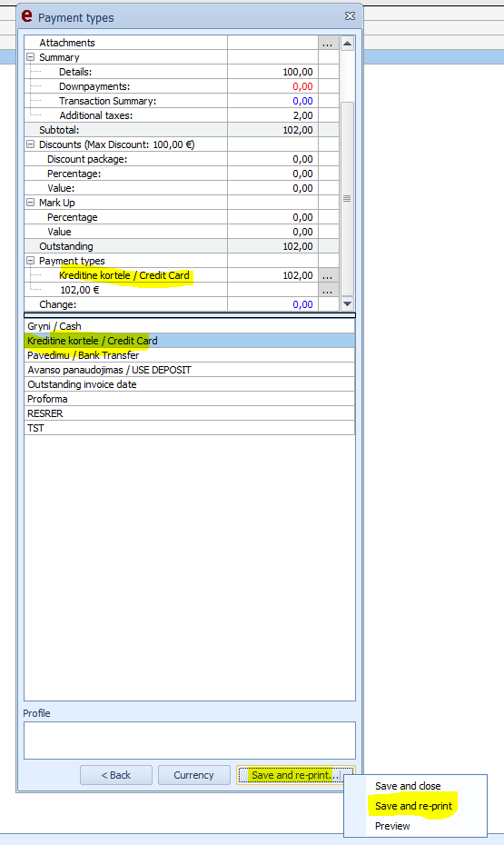Collapse the Discounts section
This screenshot has height=845, width=504.
tap(31, 144)
